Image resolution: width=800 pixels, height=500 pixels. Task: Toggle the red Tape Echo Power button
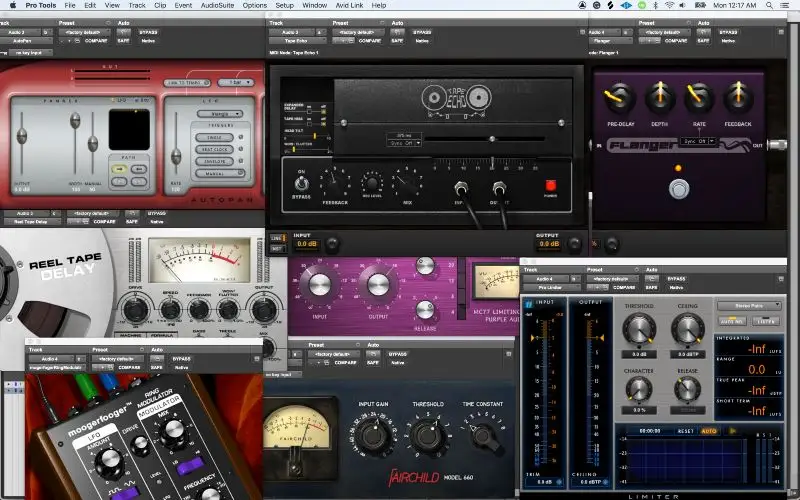point(551,185)
